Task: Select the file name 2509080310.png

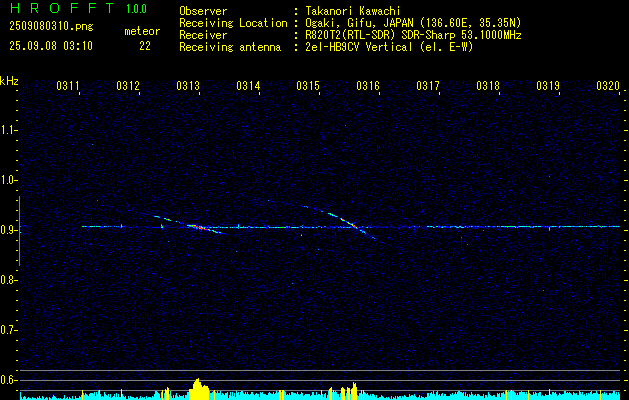Action: (51, 27)
